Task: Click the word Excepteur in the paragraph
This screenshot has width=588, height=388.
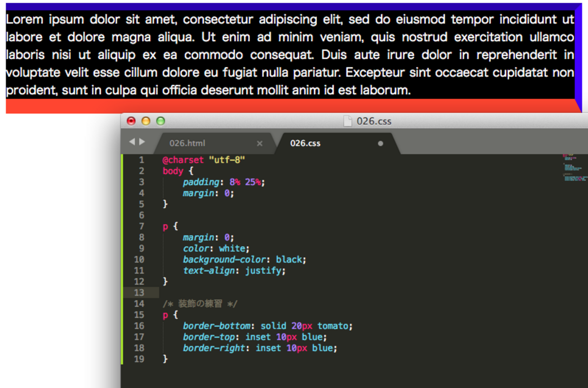Action: click(375, 72)
